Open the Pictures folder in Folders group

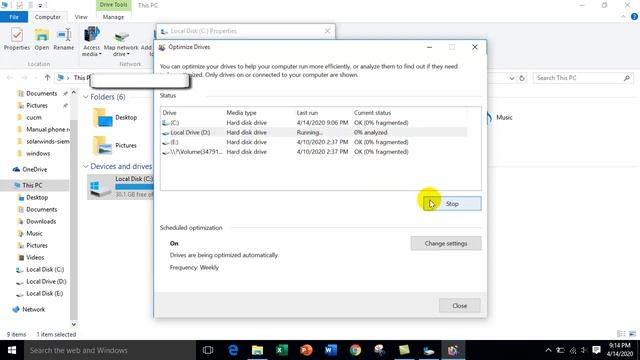(115, 145)
